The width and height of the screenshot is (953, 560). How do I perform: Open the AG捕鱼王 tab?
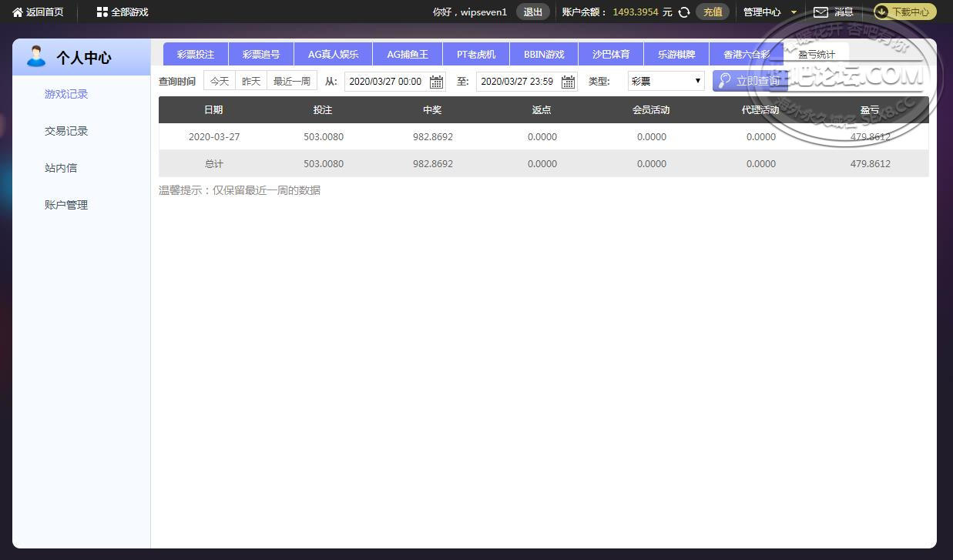407,54
